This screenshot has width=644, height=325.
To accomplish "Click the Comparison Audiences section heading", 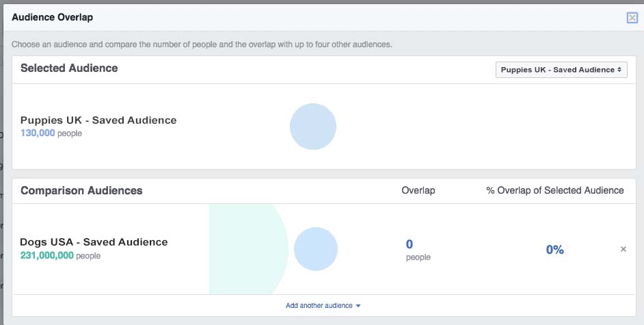I will click(x=81, y=190).
